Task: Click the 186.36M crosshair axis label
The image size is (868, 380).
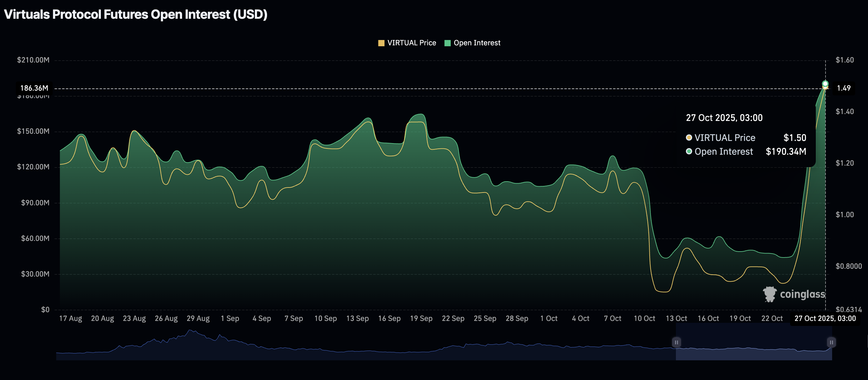Action: [34, 88]
